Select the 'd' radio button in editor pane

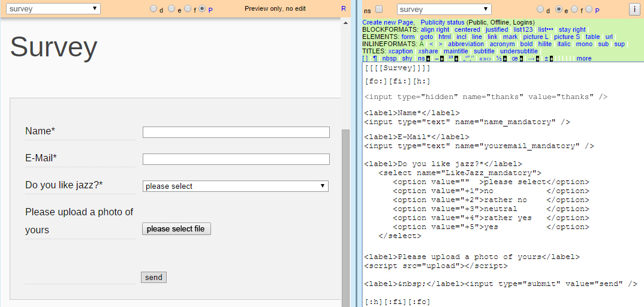(x=540, y=10)
